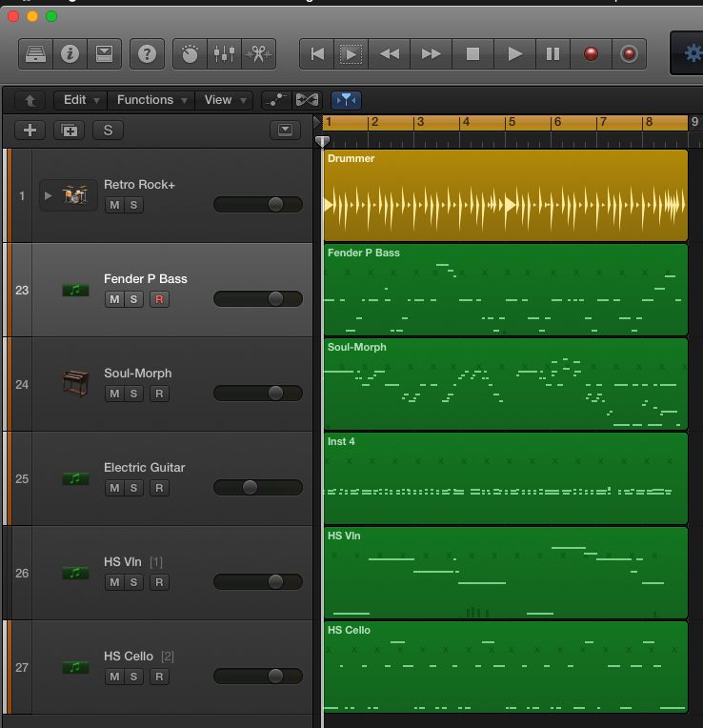Mute the Soul-Morph track
This screenshot has width=703, height=728.
coord(114,394)
